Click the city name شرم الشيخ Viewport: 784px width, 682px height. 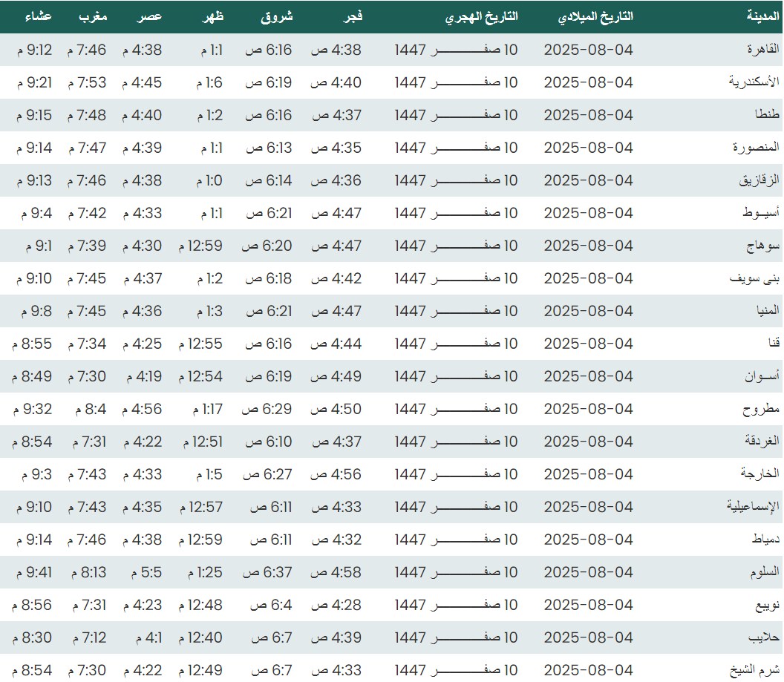[754, 670]
